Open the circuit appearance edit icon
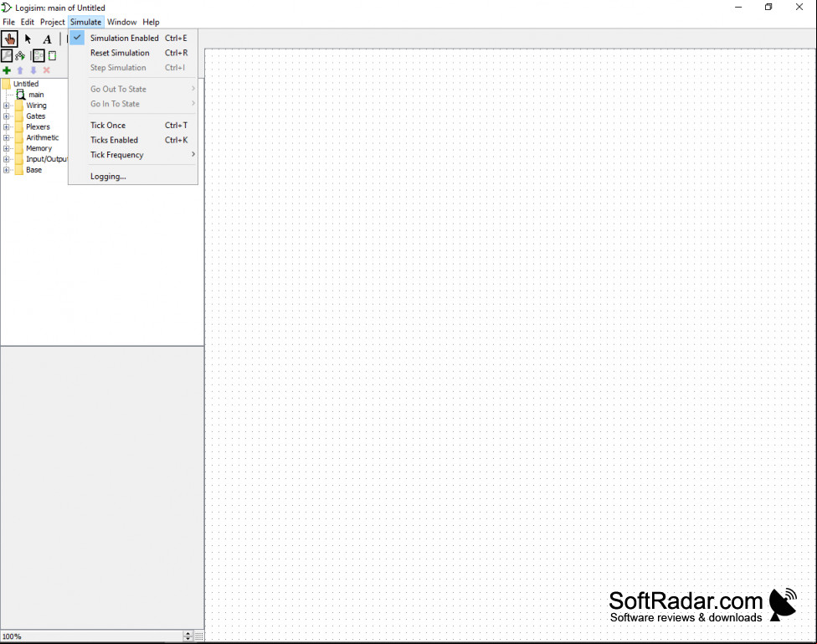817x644 pixels. 52,55
